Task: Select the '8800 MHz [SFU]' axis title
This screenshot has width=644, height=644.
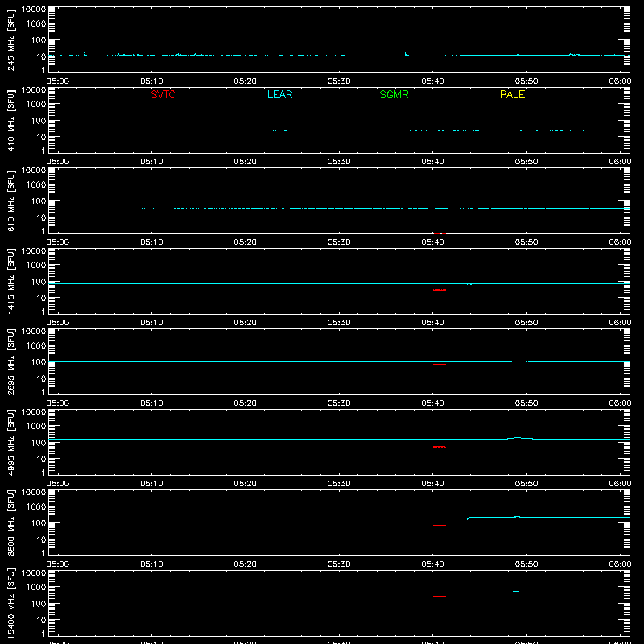Action: [10, 522]
